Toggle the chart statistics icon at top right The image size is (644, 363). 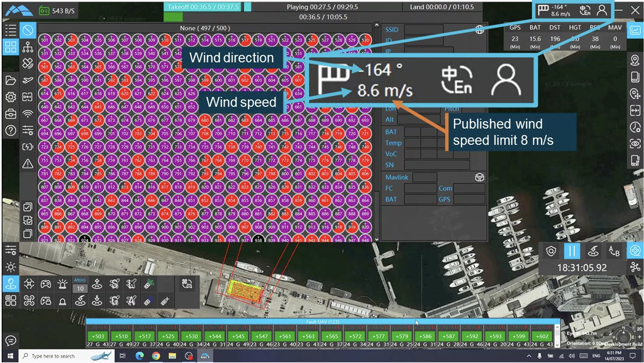pyautogui.click(x=635, y=31)
